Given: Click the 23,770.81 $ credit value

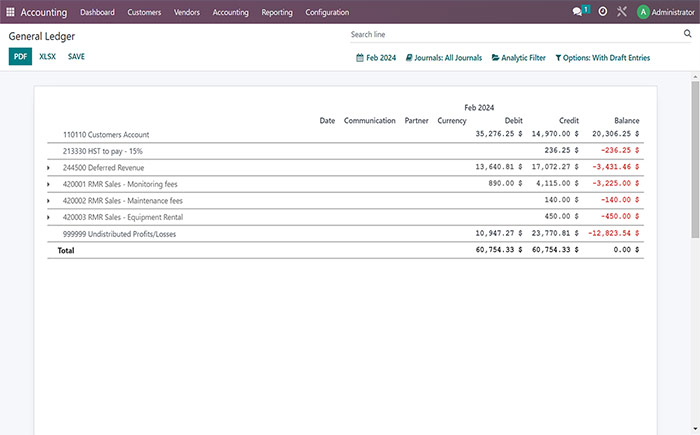Looking at the screenshot, I should [555, 233].
